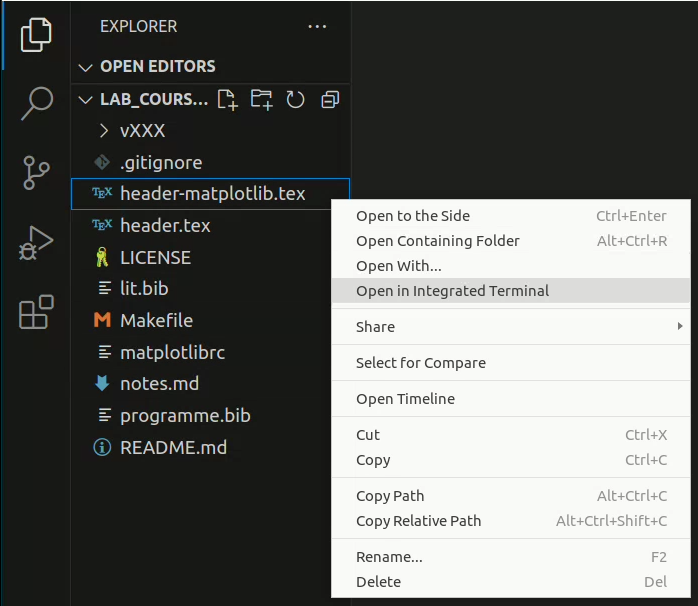Click the New File icon
This screenshot has height=606, width=698.
coord(227,99)
